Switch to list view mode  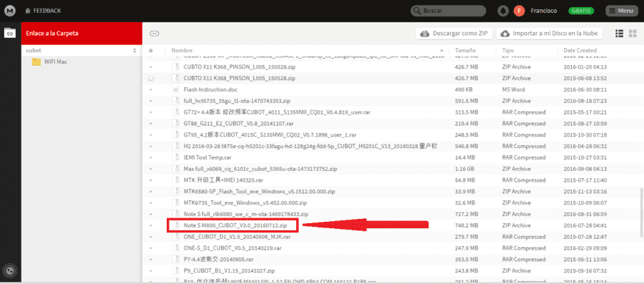point(619,34)
